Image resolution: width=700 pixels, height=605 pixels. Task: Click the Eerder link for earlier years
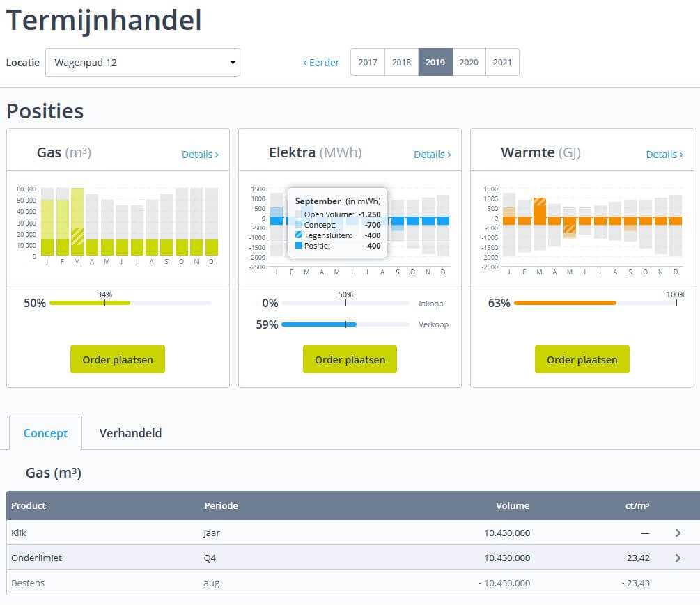point(321,63)
